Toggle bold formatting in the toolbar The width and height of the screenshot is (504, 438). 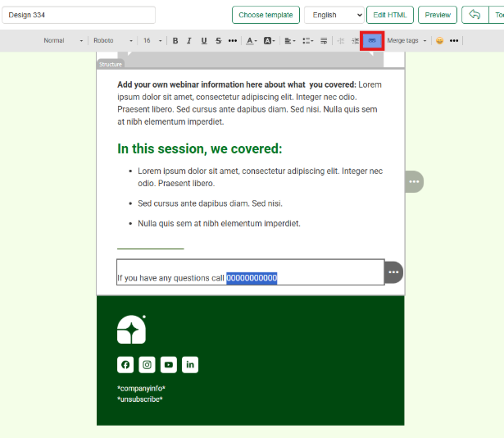(175, 40)
